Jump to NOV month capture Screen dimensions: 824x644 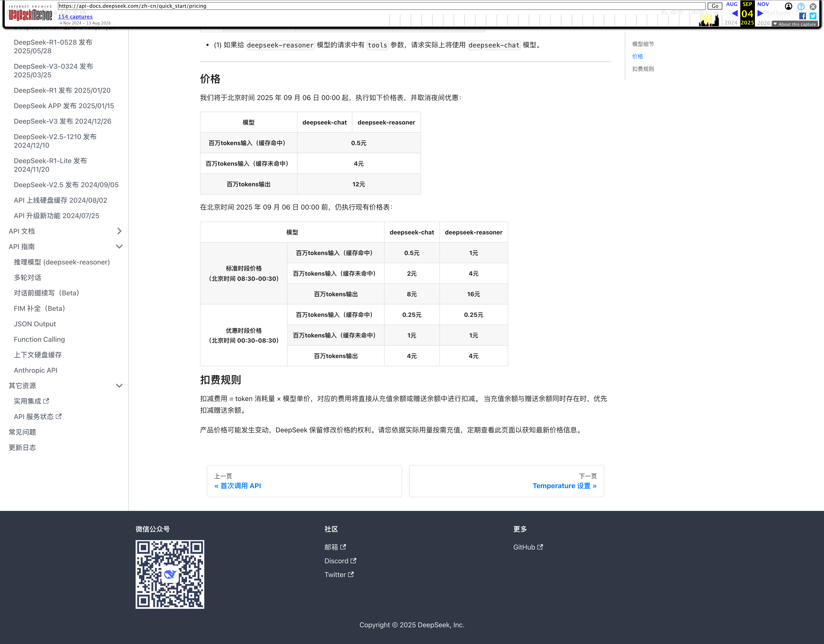tap(763, 4)
